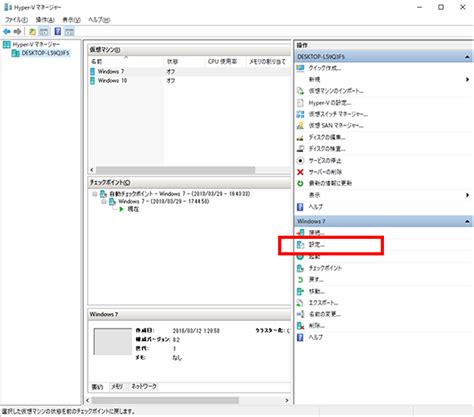The height and width of the screenshot is (417, 474).
Task: Click the back arrow toolbar icon
Action: pyautogui.click(x=7, y=32)
